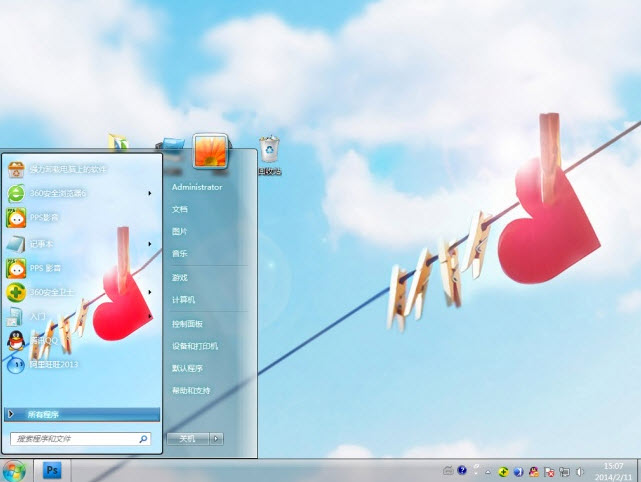Switch to Photoshop on the taskbar

click(52, 471)
